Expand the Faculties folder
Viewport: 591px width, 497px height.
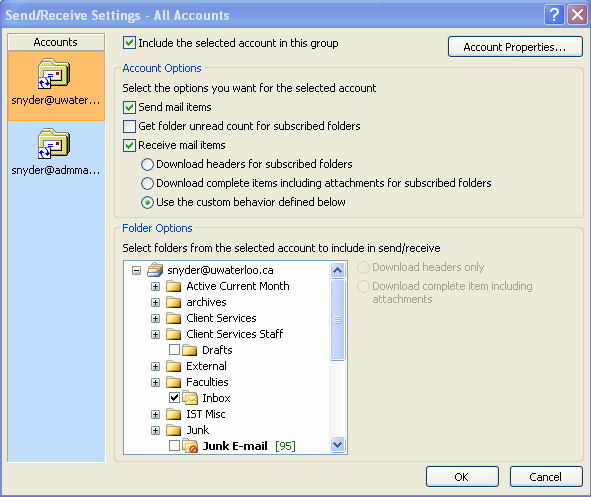(x=155, y=383)
